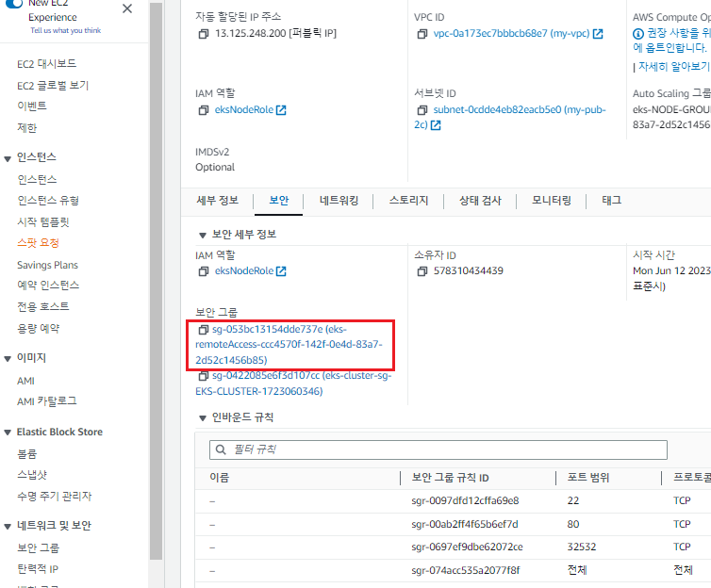
Task: Click the sidebar vertical scrollbar
Action: point(156,281)
